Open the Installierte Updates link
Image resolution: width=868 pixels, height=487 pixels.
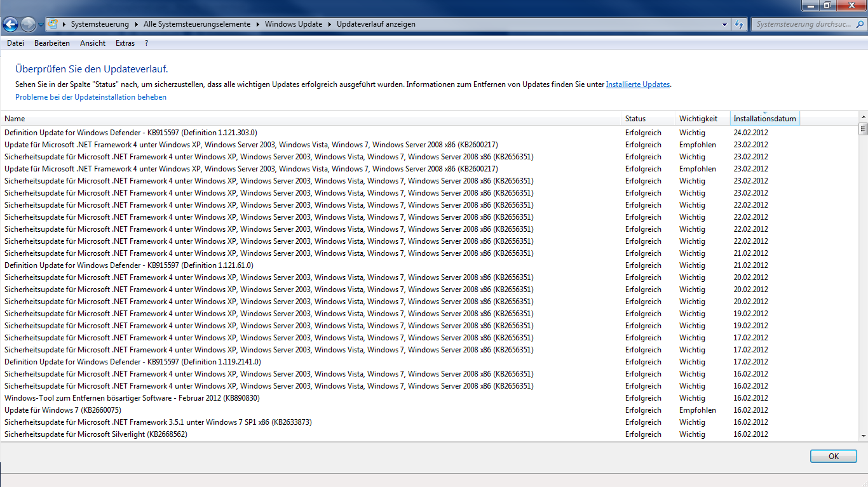638,84
